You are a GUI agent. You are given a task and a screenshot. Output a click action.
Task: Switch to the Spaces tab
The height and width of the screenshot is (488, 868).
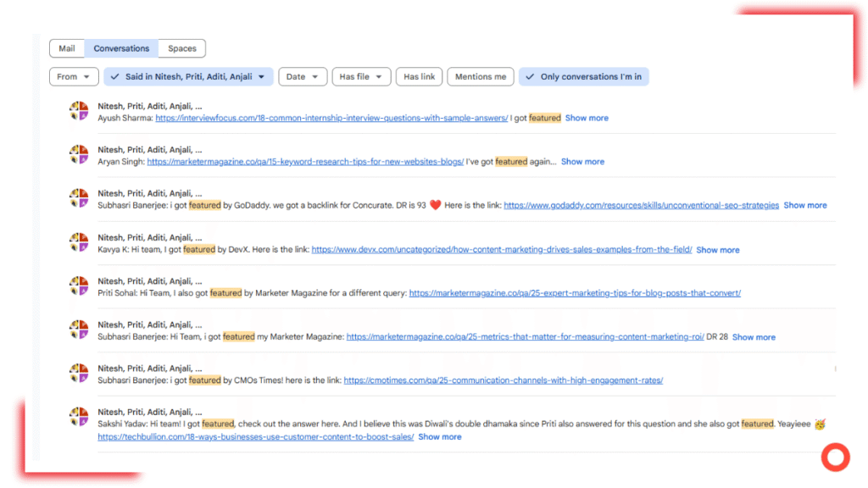(182, 48)
